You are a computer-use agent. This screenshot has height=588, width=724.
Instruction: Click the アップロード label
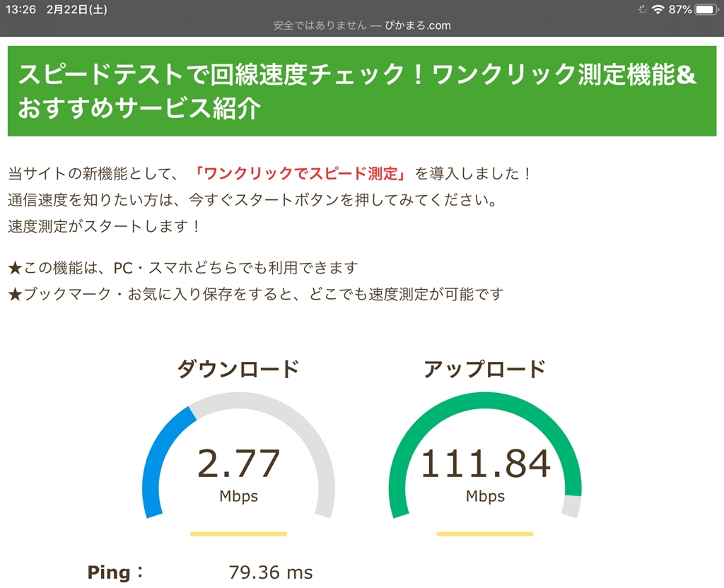(x=484, y=369)
